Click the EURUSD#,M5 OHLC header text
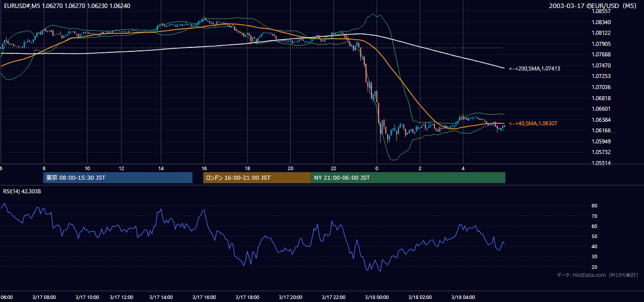644x302 pixels. (67, 6)
